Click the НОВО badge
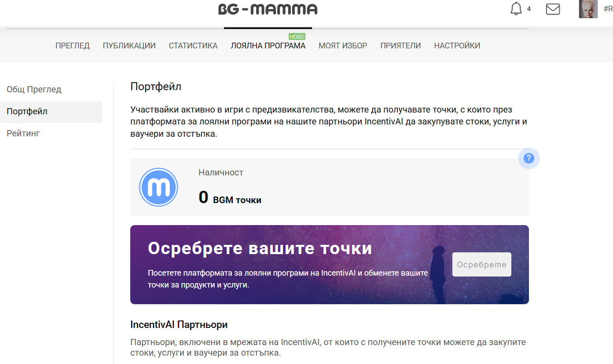The height and width of the screenshot is (364, 613). 297,37
